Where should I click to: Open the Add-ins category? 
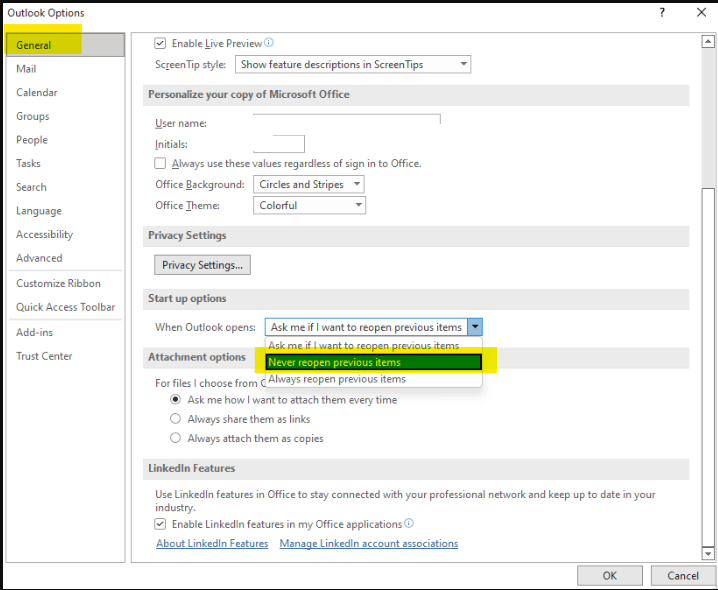coord(65,333)
